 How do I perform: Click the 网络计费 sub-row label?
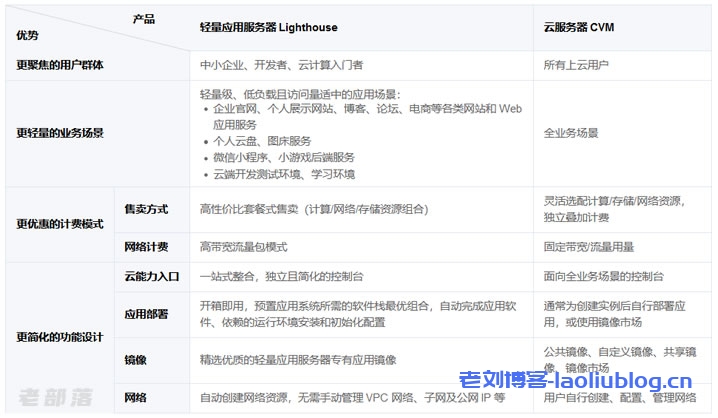tap(146, 246)
